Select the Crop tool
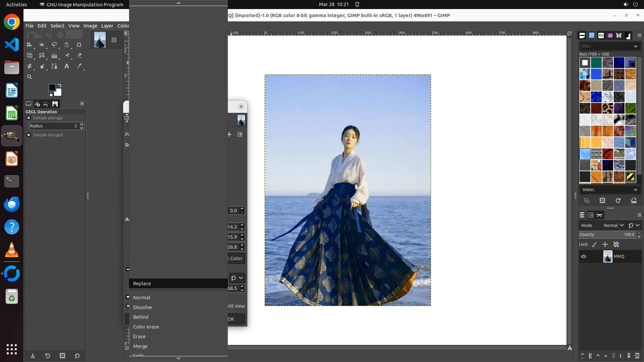 pyautogui.click(x=79, y=45)
